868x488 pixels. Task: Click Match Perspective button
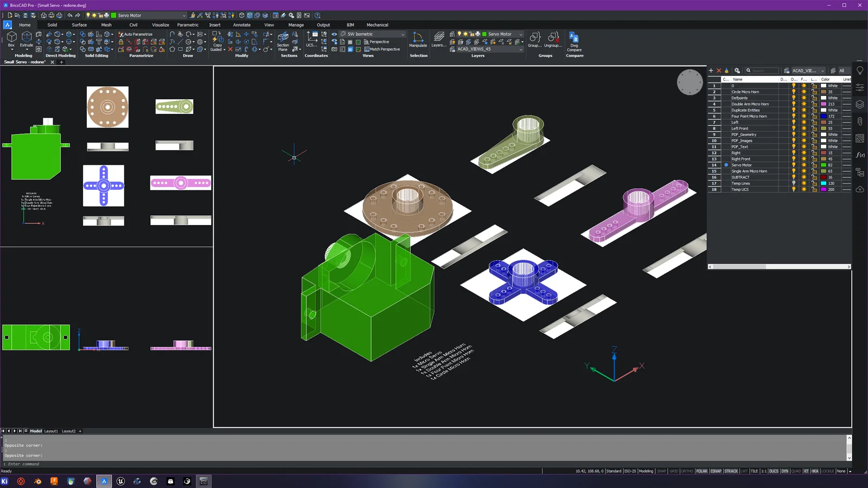[382, 49]
